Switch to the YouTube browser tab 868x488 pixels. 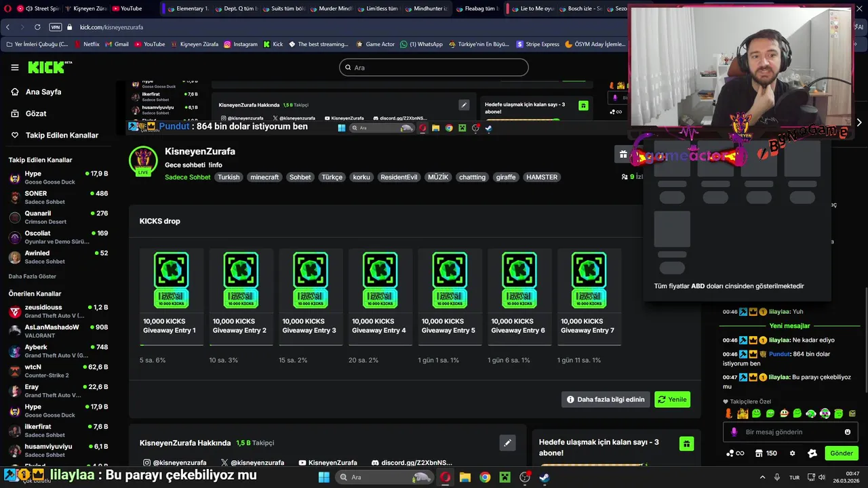127,9
